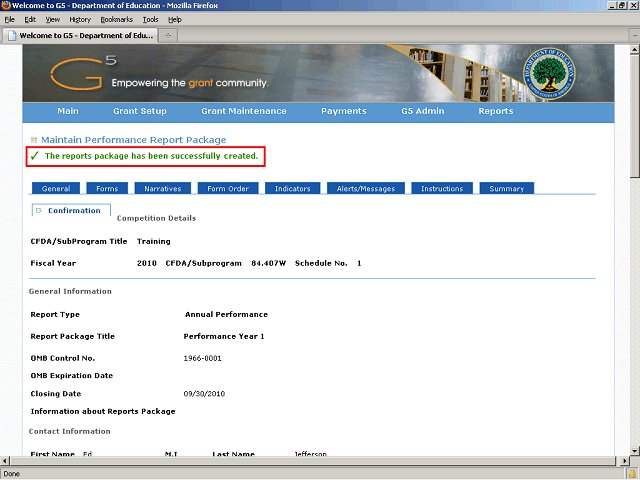Click the 'Annual Performance' report type value
The width and height of the screenshot is (640, 480).
coord(227,315)
